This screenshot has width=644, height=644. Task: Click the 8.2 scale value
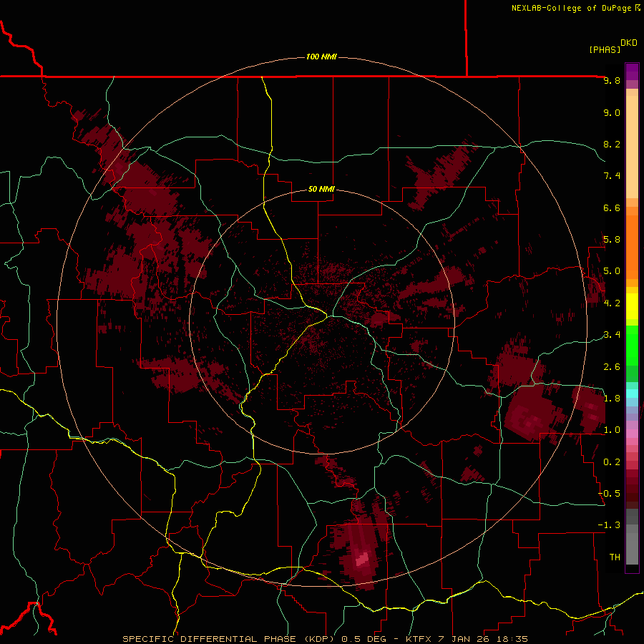[612, 144]
